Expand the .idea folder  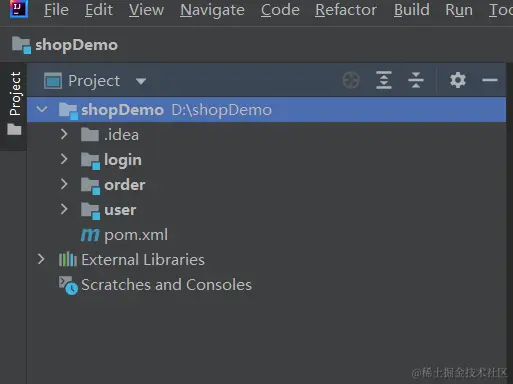pyautogui.click(x=64, y=134)
